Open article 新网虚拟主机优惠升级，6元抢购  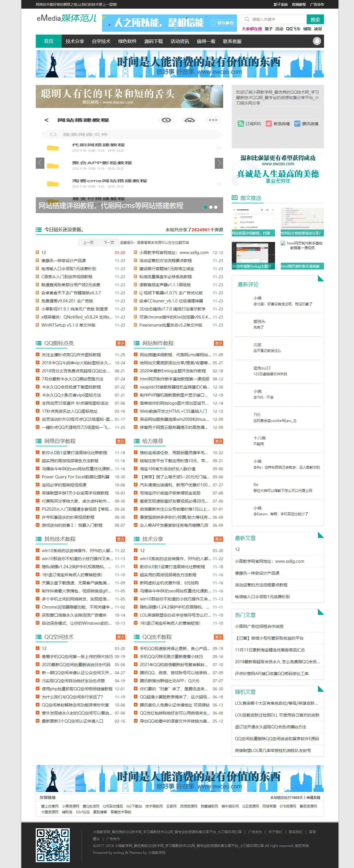[169, 583]
